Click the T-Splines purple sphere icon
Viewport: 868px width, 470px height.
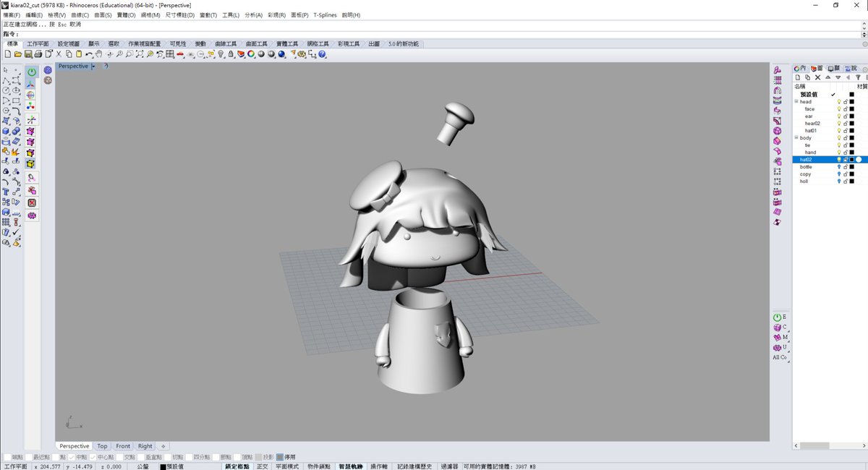pyautogui.click(x=48, y=70)
